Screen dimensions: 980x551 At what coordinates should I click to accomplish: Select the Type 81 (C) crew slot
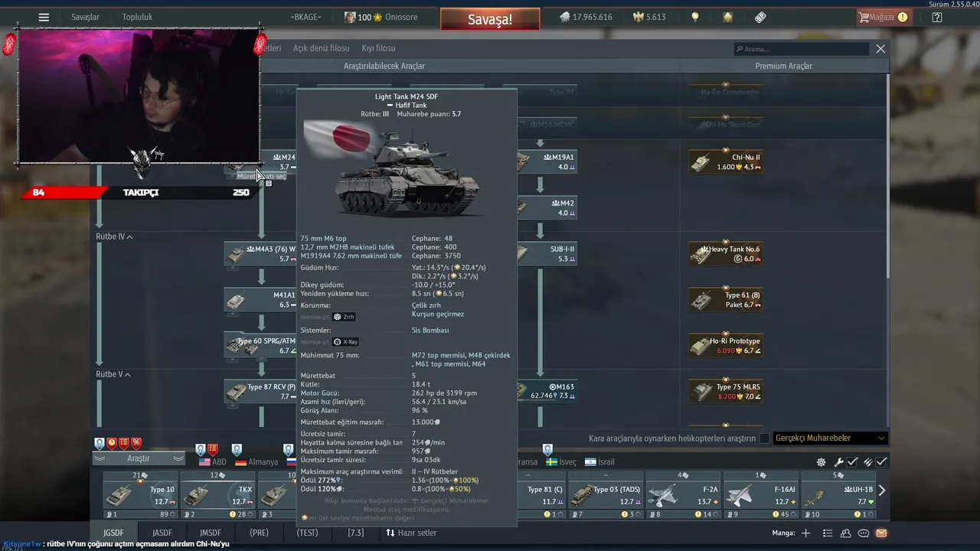click(543, 495)
